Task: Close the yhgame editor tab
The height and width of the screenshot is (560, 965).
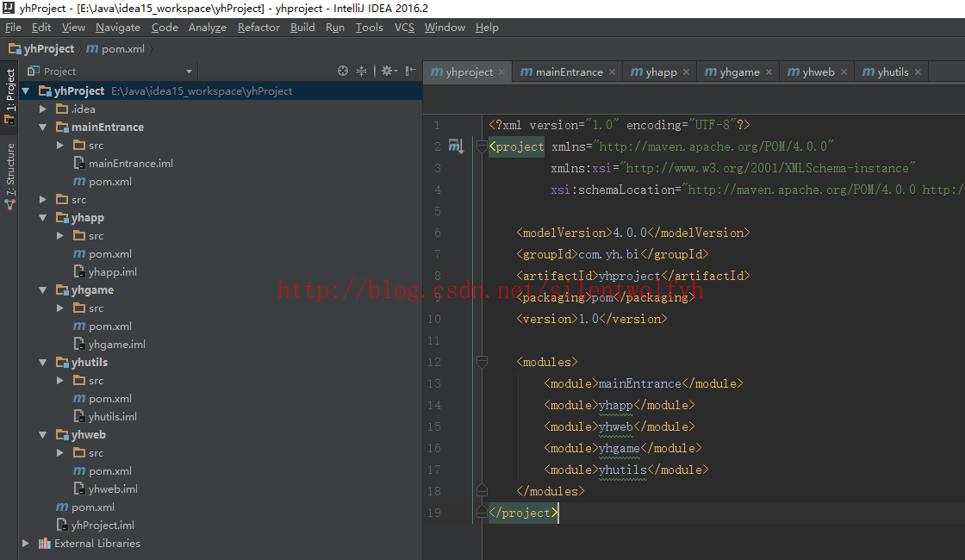Action: click(x=769, y=72)
